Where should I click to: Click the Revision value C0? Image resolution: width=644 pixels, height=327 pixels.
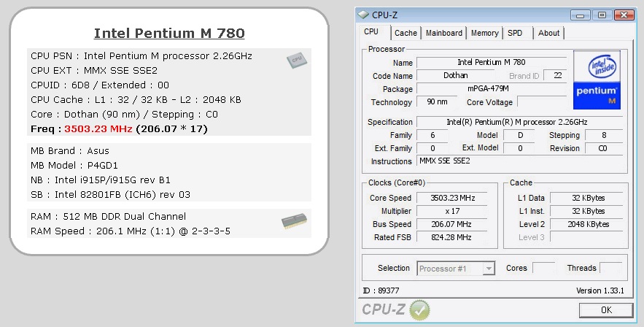[x=604, y=148]
